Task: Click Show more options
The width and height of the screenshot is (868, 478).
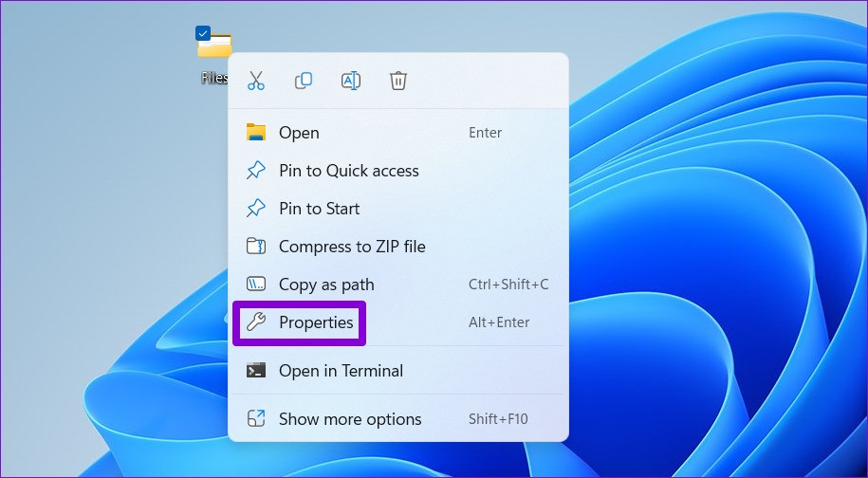Action: [x=398, y=419]
